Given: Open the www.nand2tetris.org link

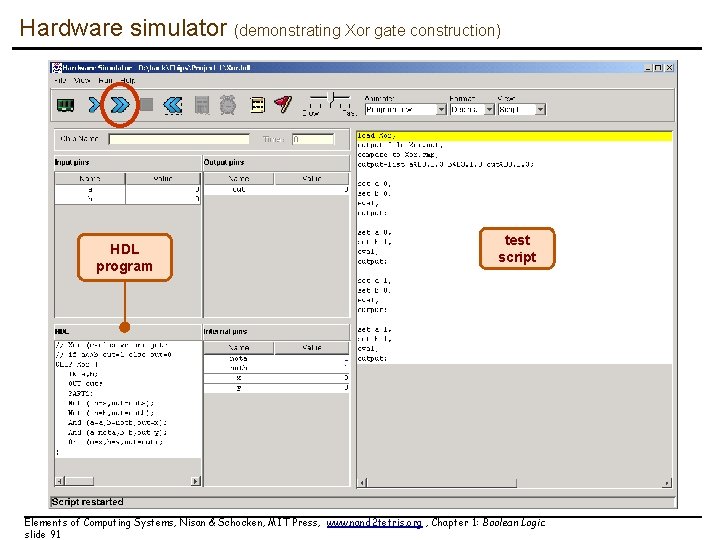Looking at the screenshot, I should (374, 523).
